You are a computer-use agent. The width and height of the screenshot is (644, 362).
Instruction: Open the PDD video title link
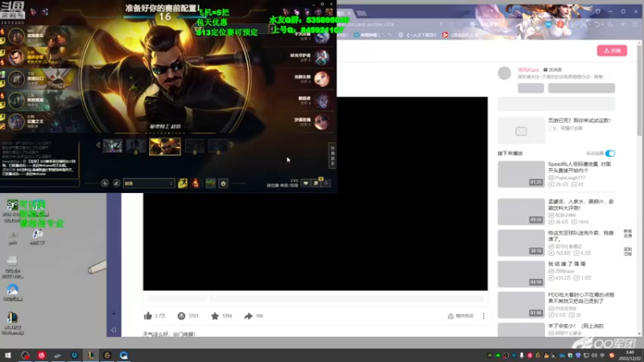tap(580, 298)
